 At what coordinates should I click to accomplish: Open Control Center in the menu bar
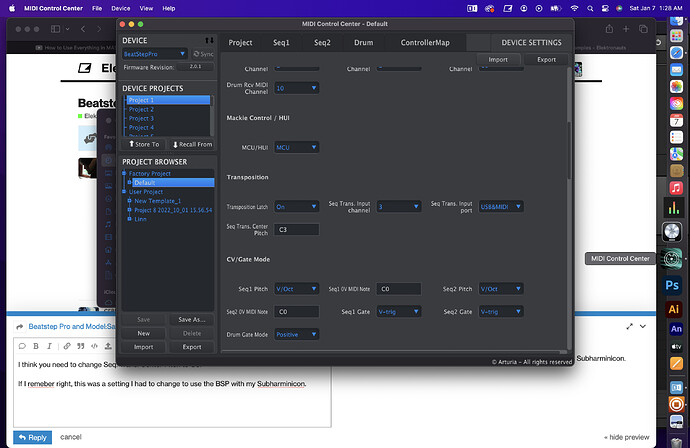[x=605, y=8]
